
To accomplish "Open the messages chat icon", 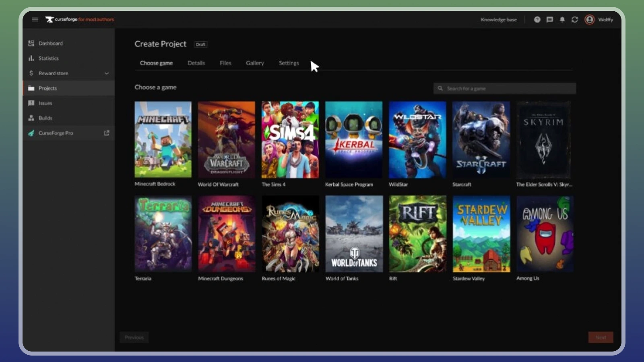I will coord(549,19).
